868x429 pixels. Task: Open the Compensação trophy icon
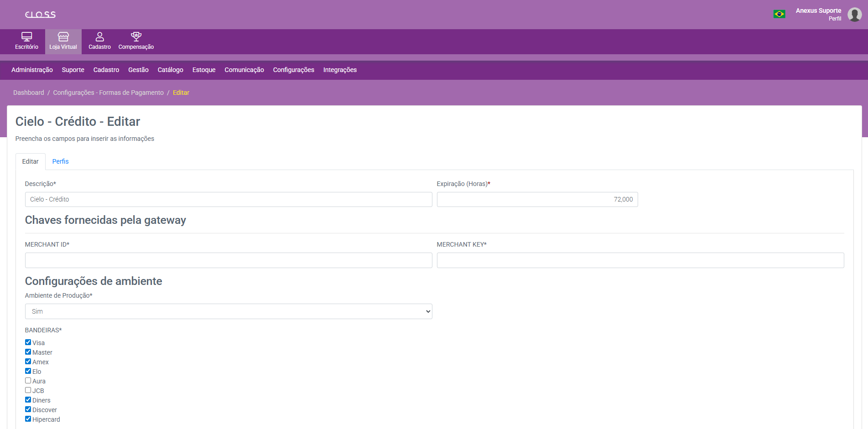click(136, 37)
